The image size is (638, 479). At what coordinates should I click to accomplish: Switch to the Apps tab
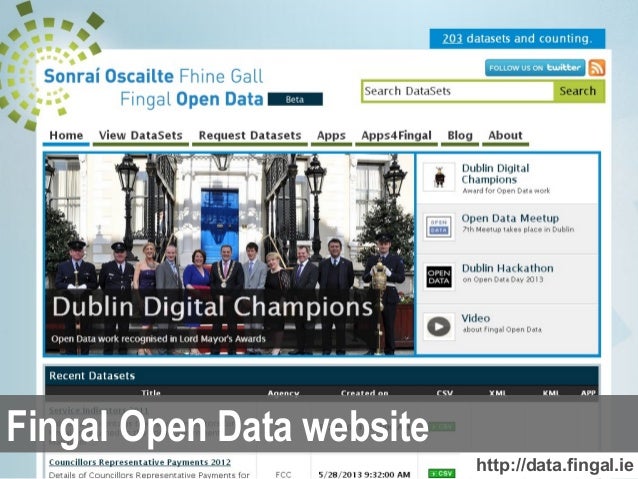pos(331,136)
